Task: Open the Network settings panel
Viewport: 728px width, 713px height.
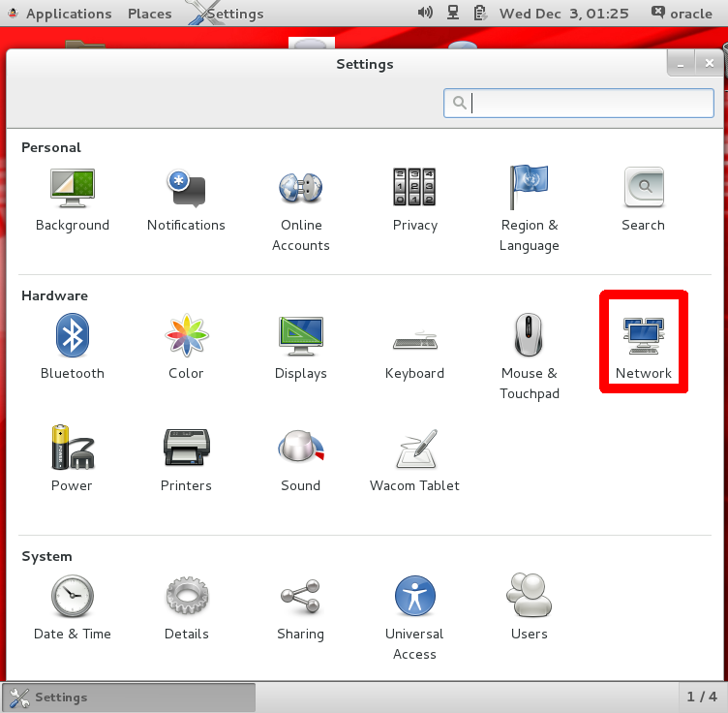Action: click(644, 348)
